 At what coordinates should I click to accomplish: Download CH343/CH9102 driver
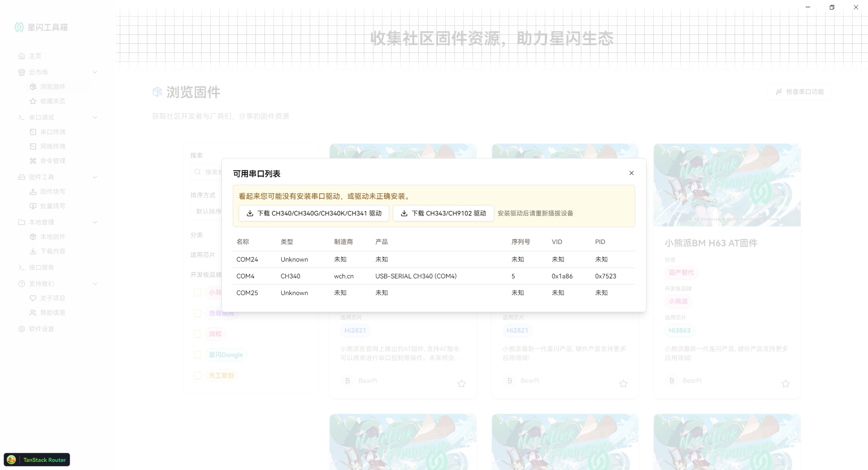pyautogui.click(x=443, y=213)
